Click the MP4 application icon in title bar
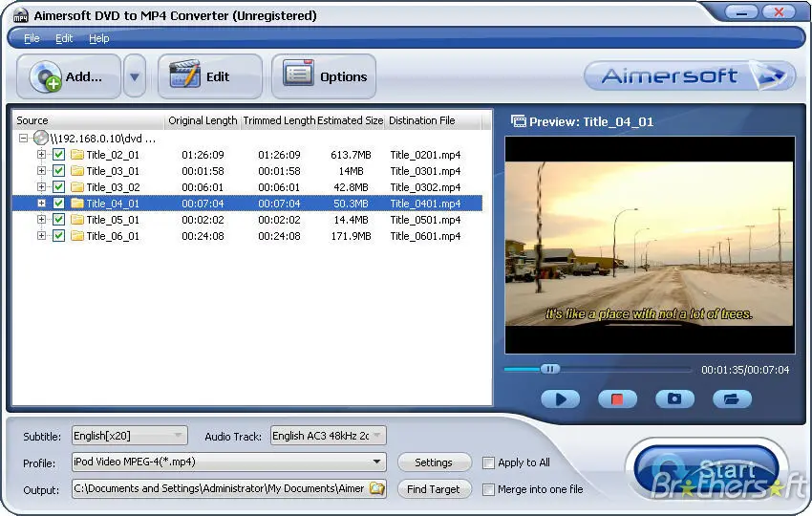 coord(20,15)
